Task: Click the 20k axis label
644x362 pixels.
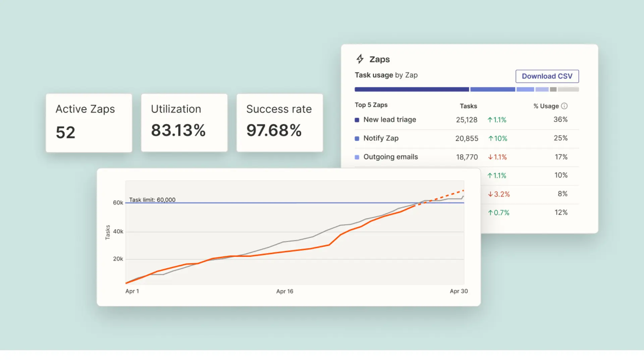Action: (118, 259)
